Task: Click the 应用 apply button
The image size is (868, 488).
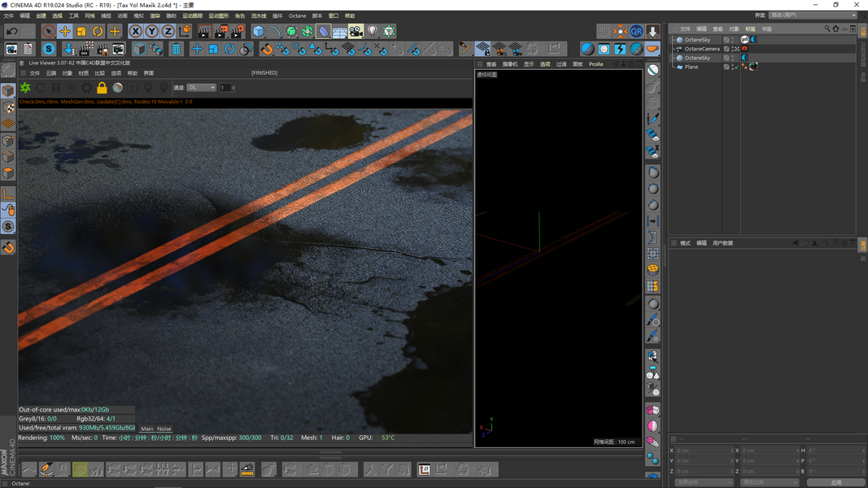Action: 836,482
